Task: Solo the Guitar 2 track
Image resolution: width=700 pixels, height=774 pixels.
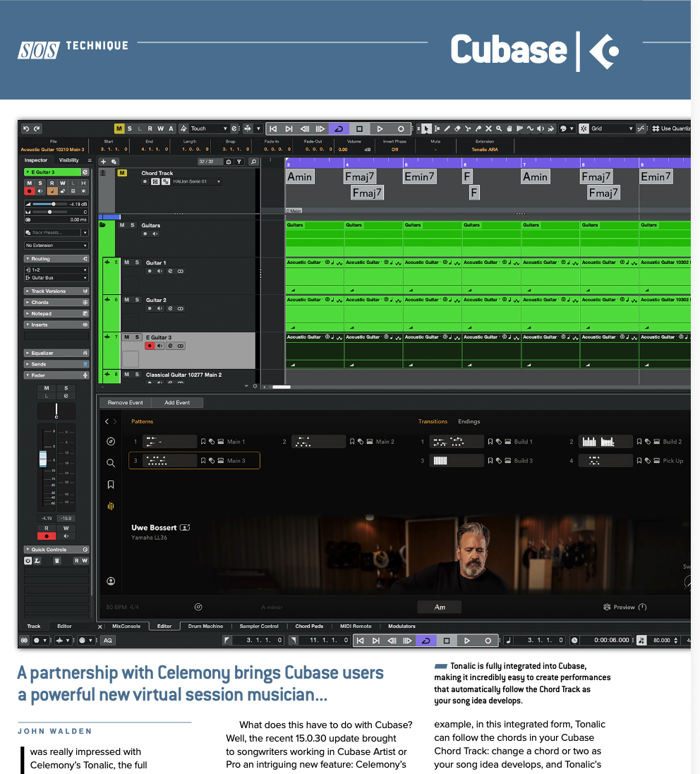Action: point(137,300)
